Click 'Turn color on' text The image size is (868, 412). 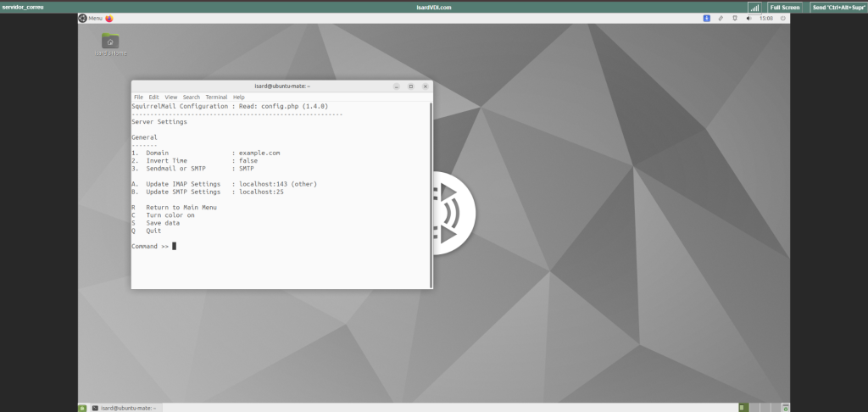[x=170, y=214]
